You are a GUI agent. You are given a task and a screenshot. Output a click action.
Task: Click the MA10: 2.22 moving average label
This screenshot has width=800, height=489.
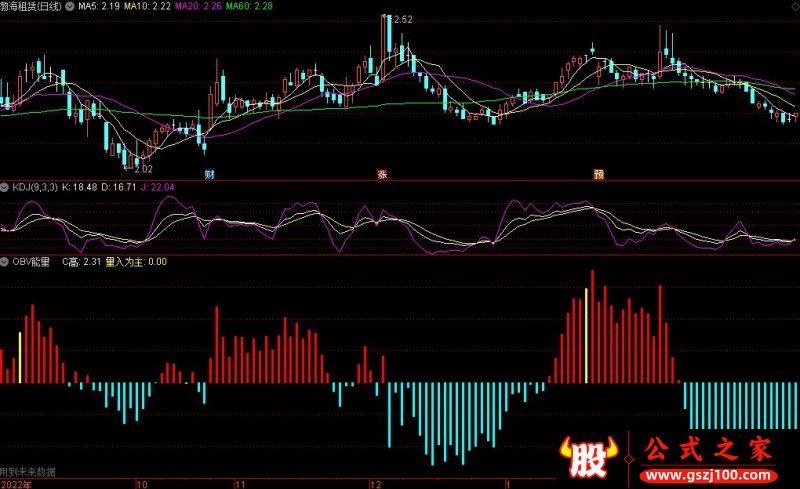[147, 6]
